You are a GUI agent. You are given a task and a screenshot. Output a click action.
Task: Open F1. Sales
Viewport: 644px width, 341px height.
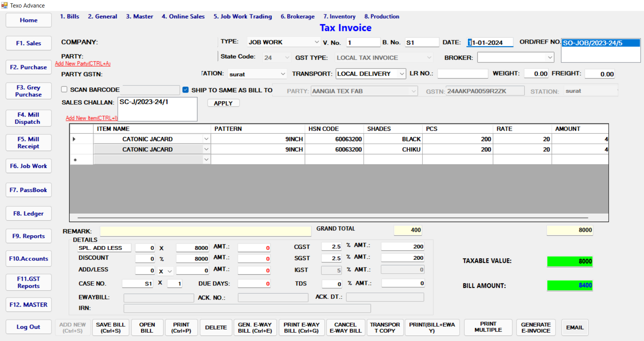(29, 43)
